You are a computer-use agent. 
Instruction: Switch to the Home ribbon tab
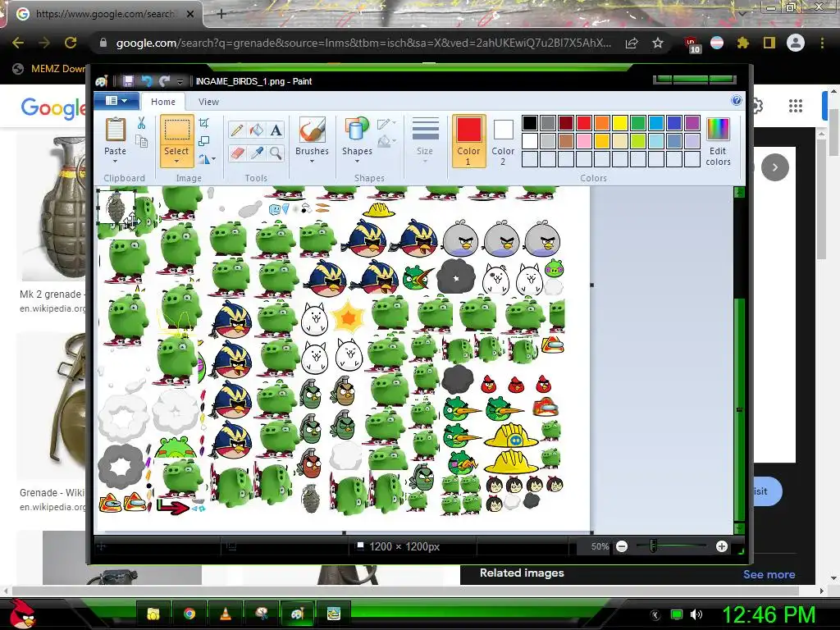[163, 101]
